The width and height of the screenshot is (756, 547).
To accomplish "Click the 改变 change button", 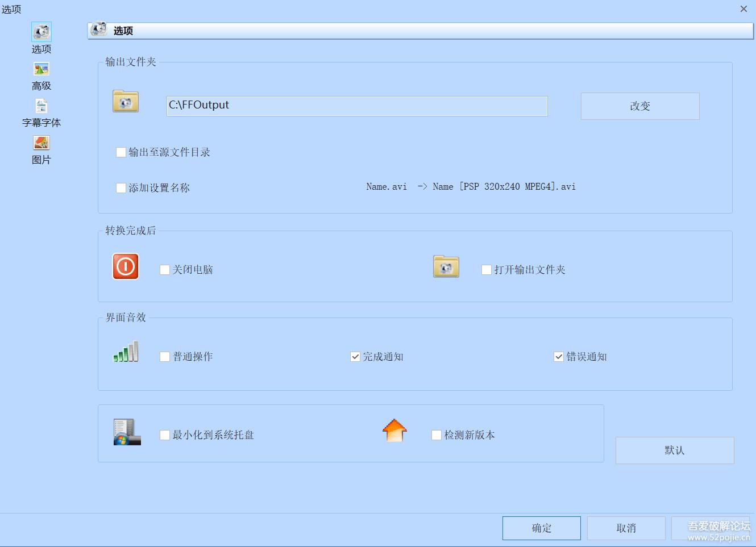I will click(x=639, y=106).
